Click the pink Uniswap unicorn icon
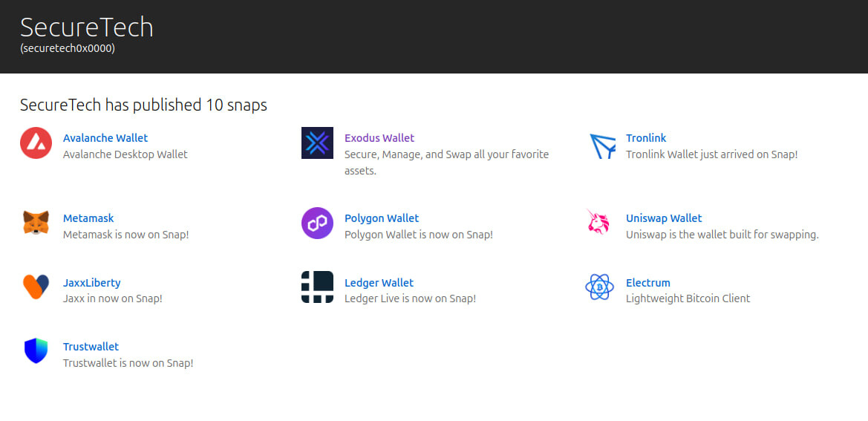 598,223
